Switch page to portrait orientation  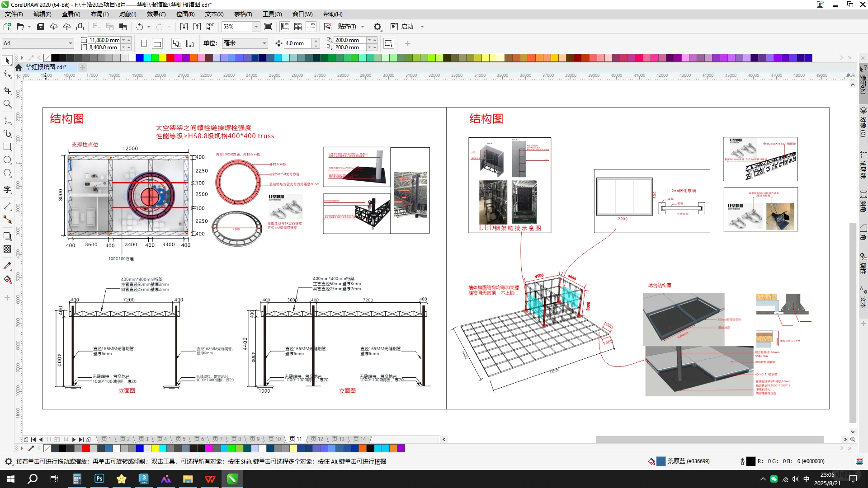click(144, 43)
